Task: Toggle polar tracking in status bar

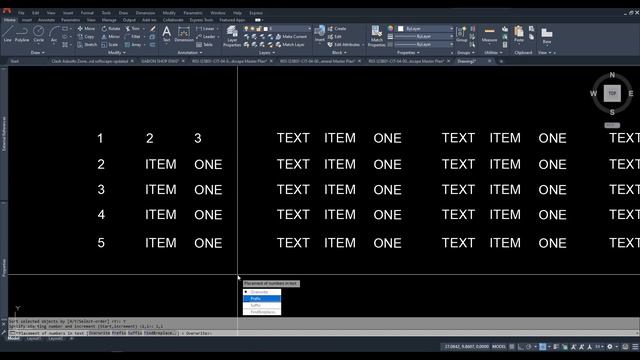Action: coord(529,347)
